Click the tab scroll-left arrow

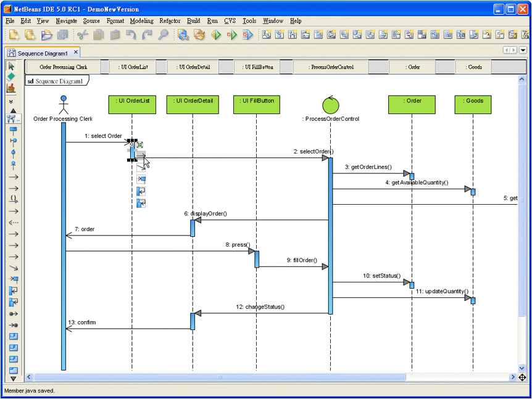(507, 50)
